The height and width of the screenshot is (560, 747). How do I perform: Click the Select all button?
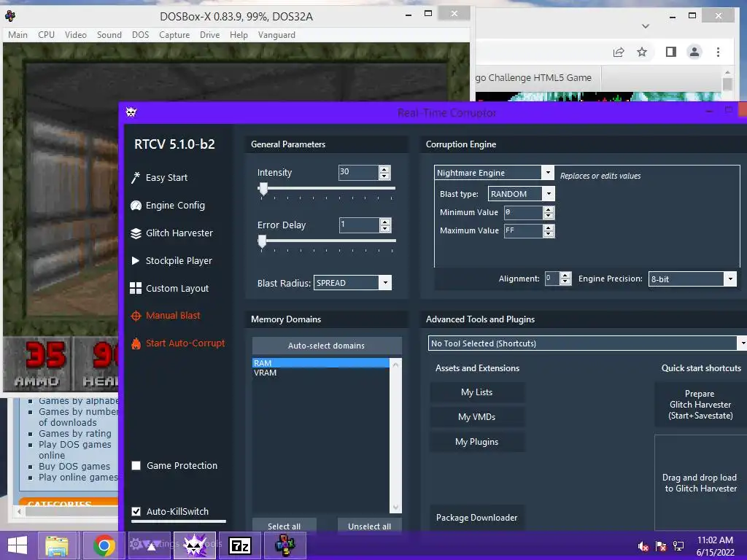tap(284, 526)
